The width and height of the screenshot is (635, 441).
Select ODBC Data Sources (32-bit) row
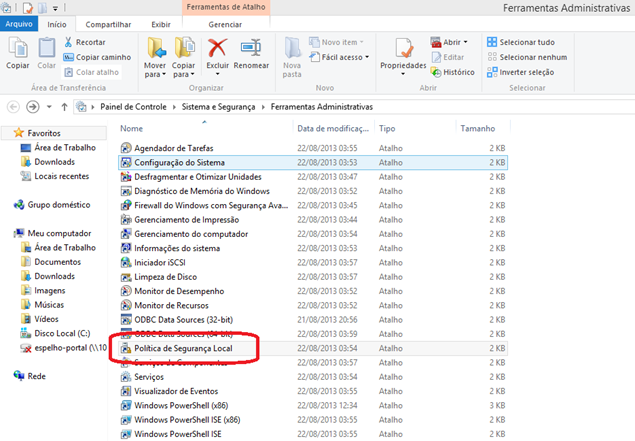[x=313, y=320]
